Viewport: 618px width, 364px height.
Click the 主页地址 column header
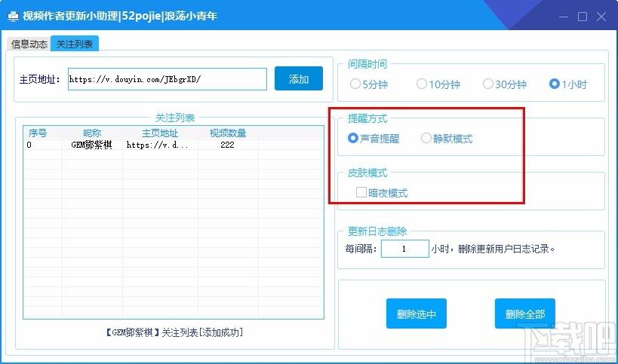160,133
